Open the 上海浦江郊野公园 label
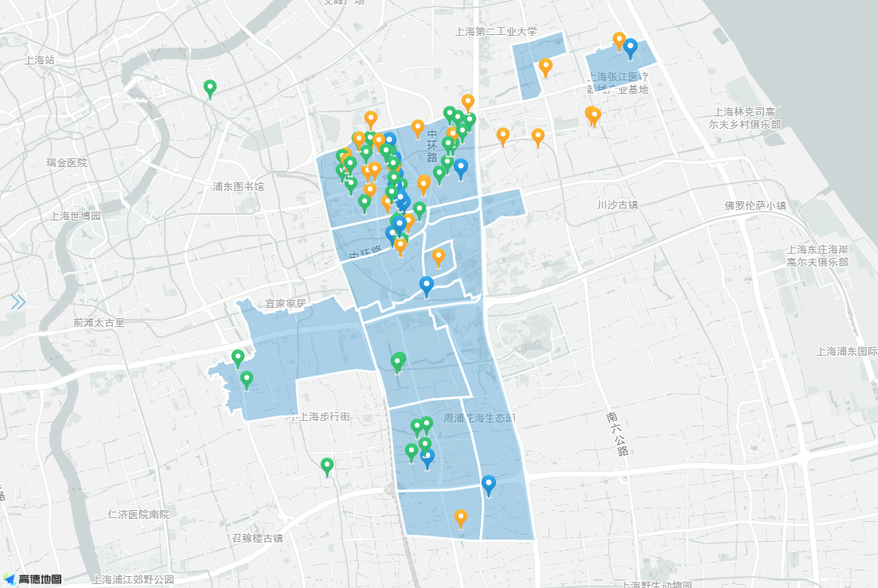This screenshot has height=588, width=878. (133, 579)
